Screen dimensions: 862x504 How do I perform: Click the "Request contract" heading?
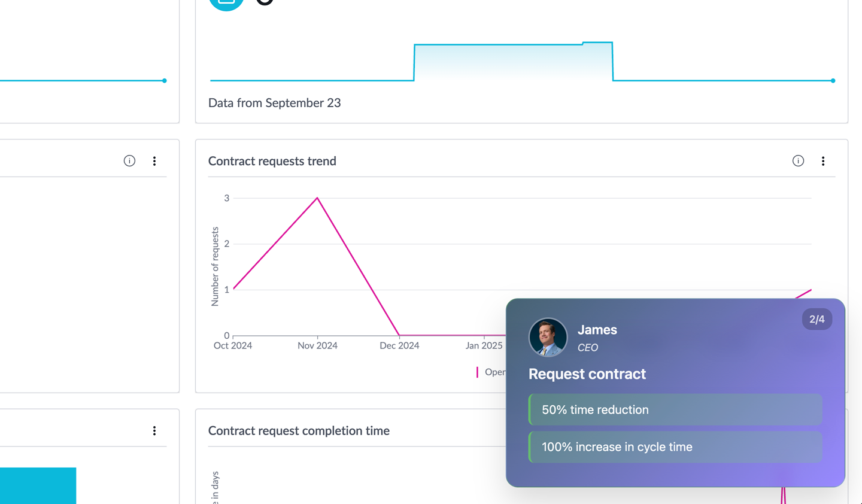coord(587,374)
